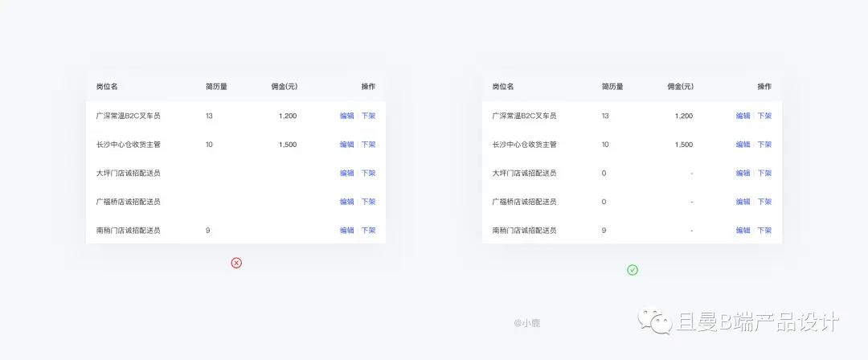Edit 长沙中心仓收货主管 row in right table

coord(743,145)
